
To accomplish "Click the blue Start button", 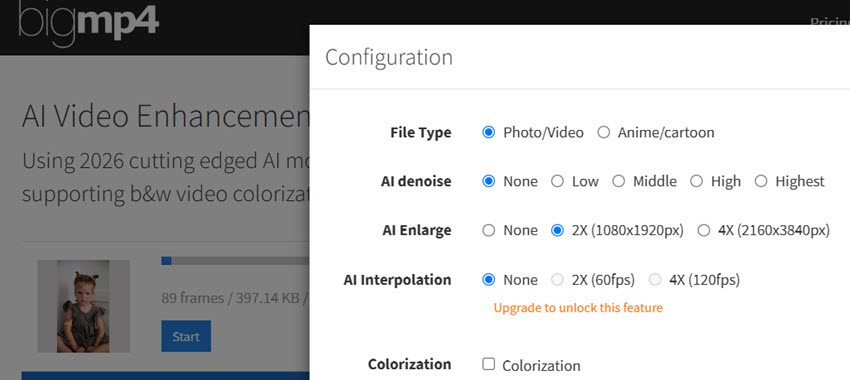I will (186, 336).
